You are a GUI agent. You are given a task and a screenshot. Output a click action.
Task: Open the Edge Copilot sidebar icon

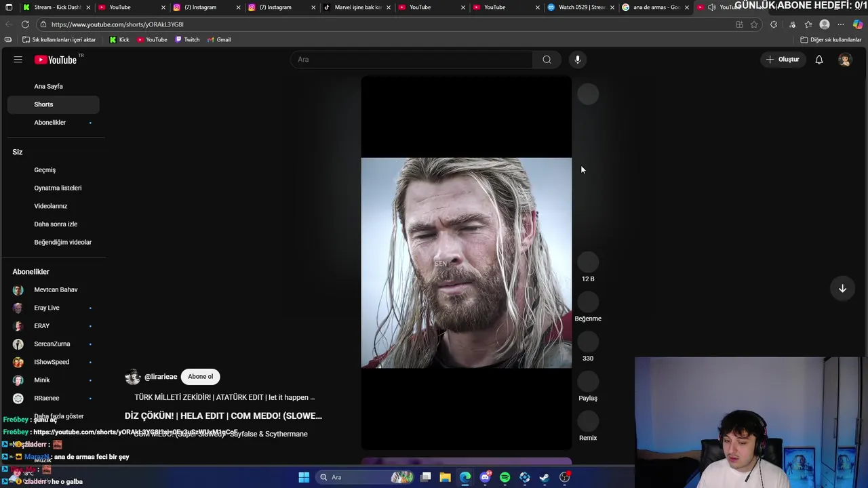click(858, 24)
